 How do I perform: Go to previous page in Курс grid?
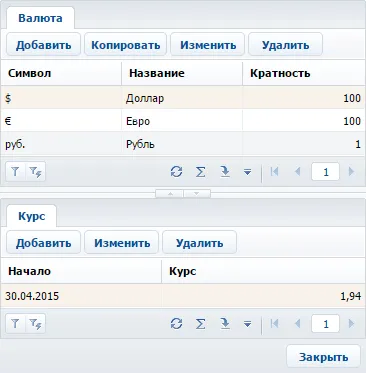[298, 323]
